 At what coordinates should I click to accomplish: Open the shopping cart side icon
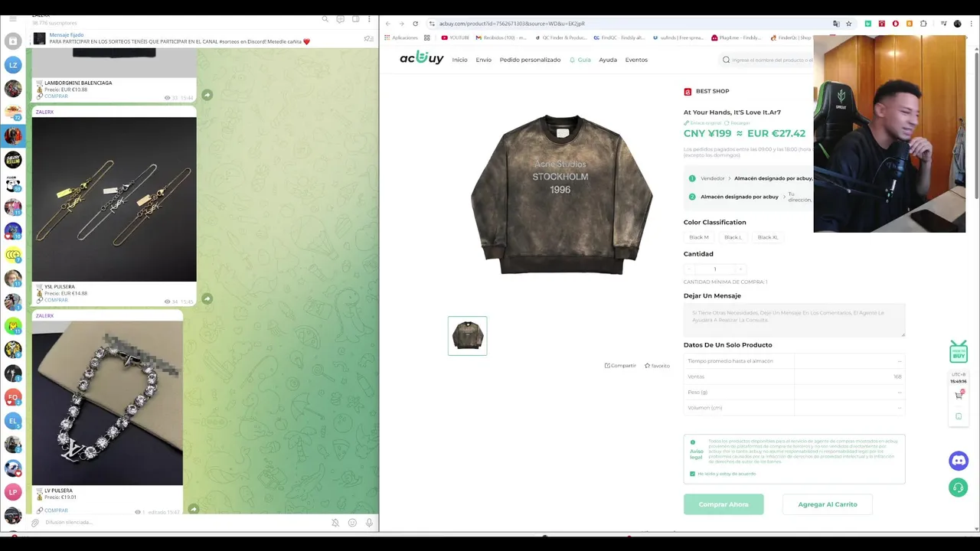point(959,395)
